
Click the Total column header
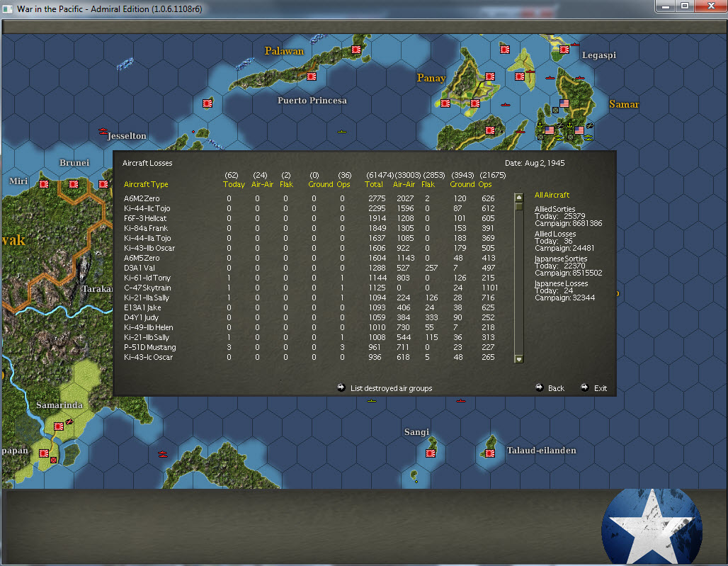point(374,184)
